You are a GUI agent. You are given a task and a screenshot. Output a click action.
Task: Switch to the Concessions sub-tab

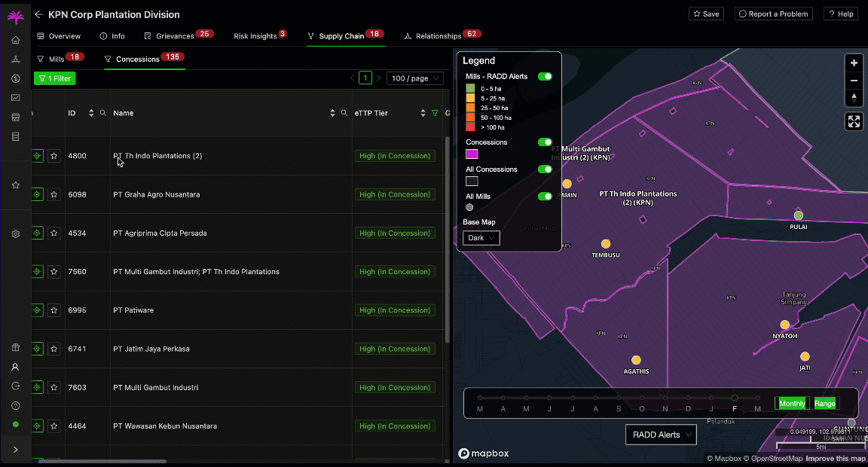145,59
